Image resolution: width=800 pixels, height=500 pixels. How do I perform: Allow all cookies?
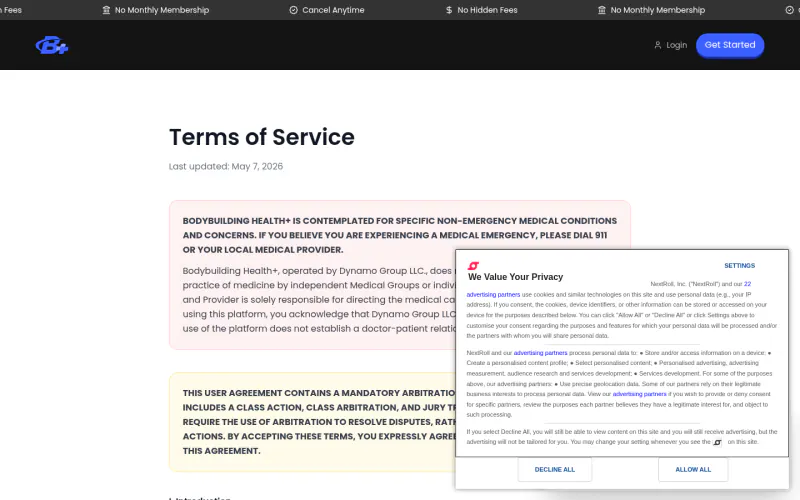click(x=693, y=469)
